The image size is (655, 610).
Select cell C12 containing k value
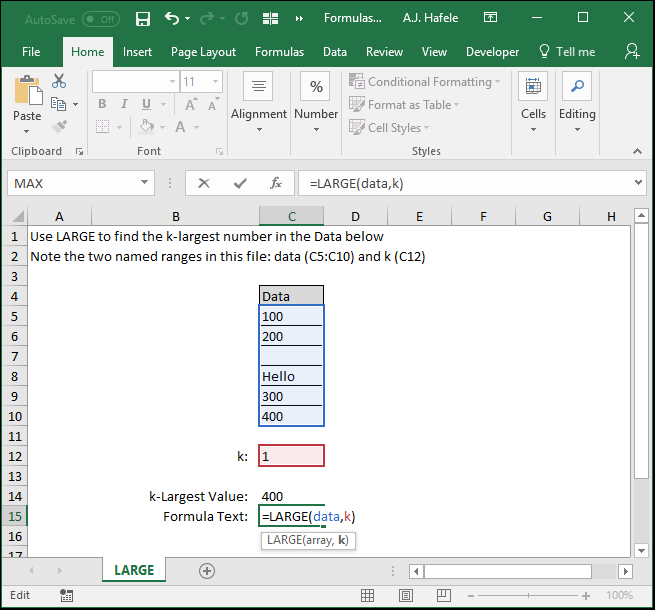point(291,456)
